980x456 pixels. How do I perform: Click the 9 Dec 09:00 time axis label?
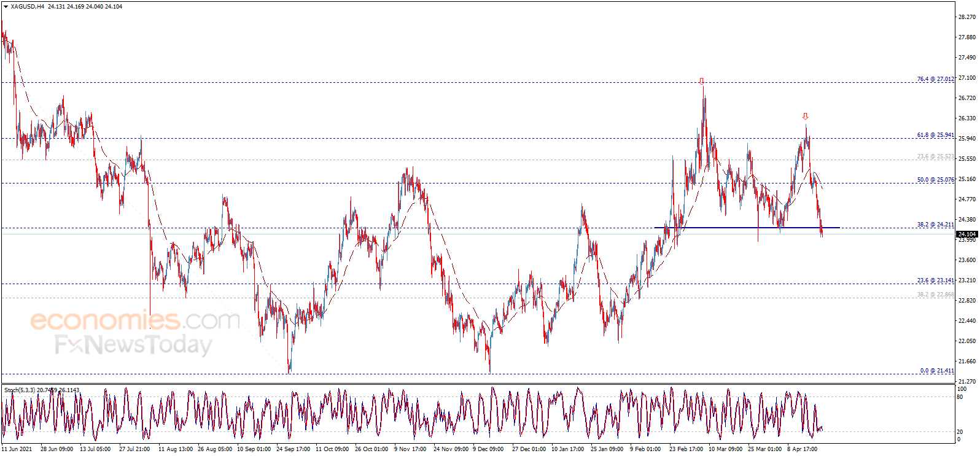click(488, 449)
